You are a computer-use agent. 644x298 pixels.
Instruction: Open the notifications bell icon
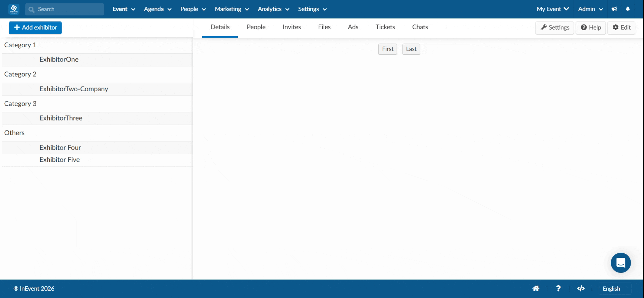(x=628, y=9)
